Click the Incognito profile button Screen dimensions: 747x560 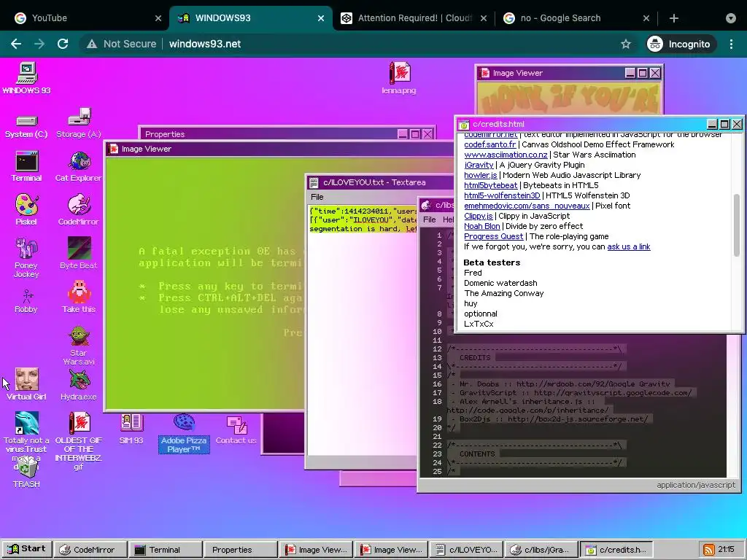pos(681,44)
